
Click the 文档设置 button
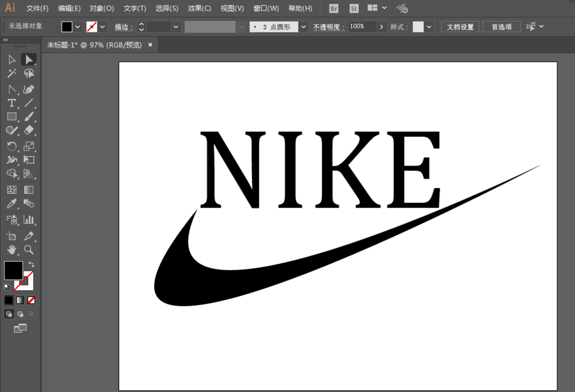(460, 27)
